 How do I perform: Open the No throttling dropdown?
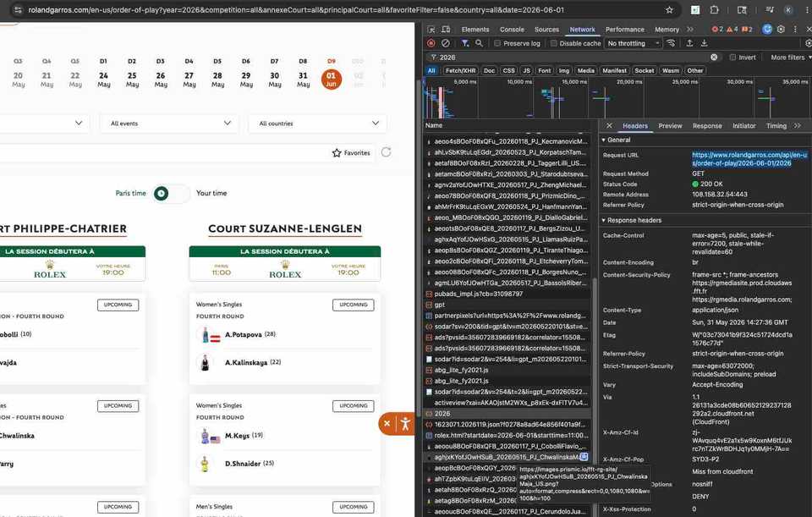[x=634, y=43]
